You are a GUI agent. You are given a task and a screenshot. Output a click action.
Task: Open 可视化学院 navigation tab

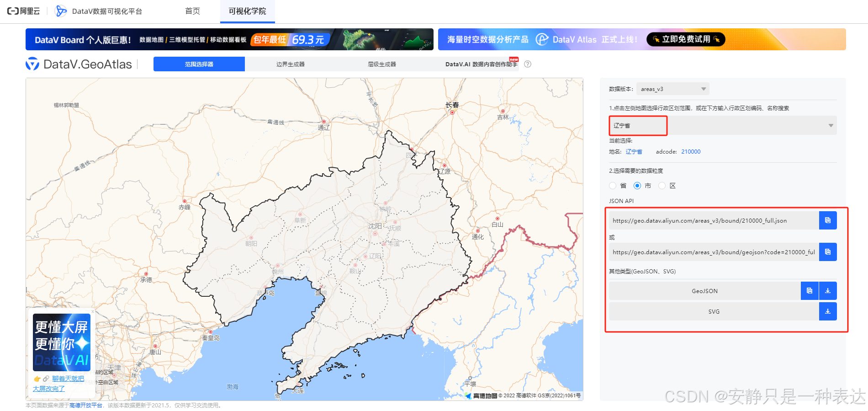tap(247, 11)
